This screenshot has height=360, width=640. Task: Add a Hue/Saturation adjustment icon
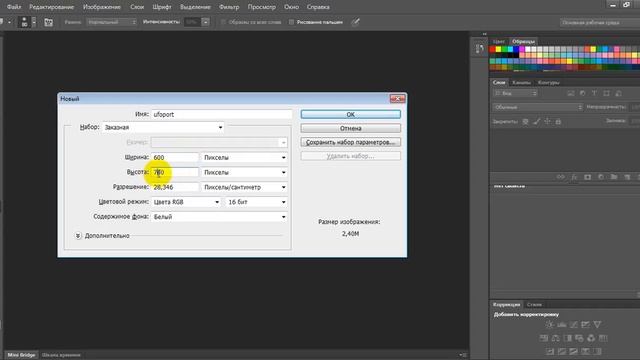point(544,338)
